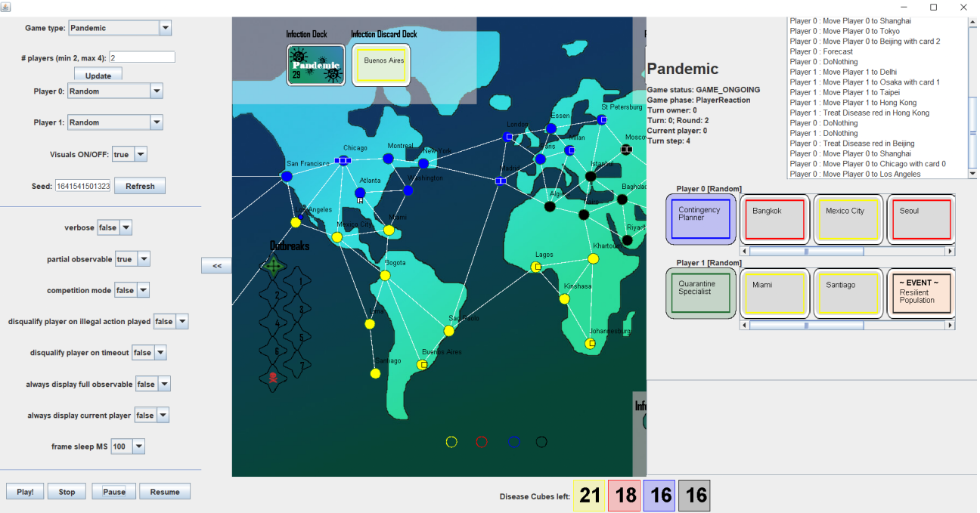This screenshot has height=513, width=980.
Task: Select the Essen city node
Action: (x=551, y=128)
